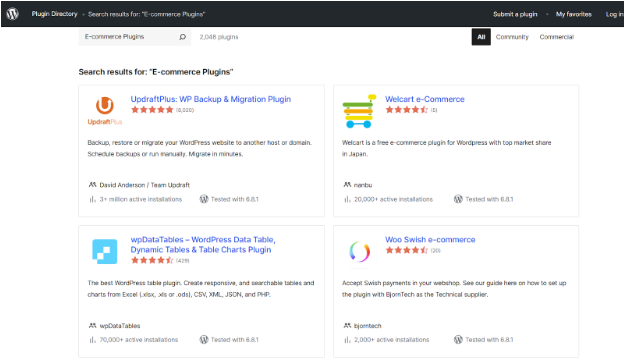Click WordPress tested icon in wpDataTables card
This screenshot has height=363, width=624.
click(204, 340)
